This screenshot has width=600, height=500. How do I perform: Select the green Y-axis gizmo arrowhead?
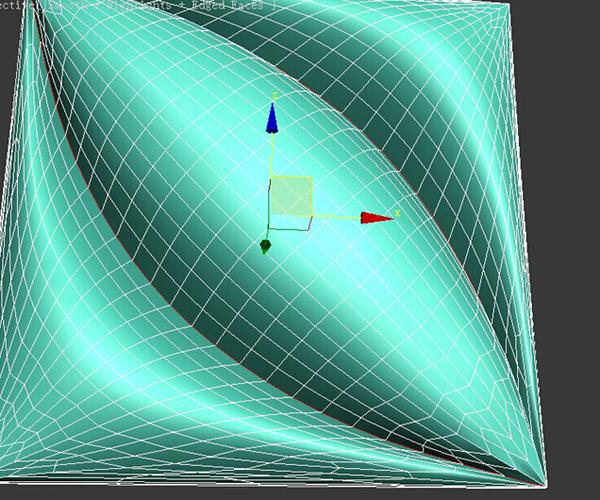265,246
